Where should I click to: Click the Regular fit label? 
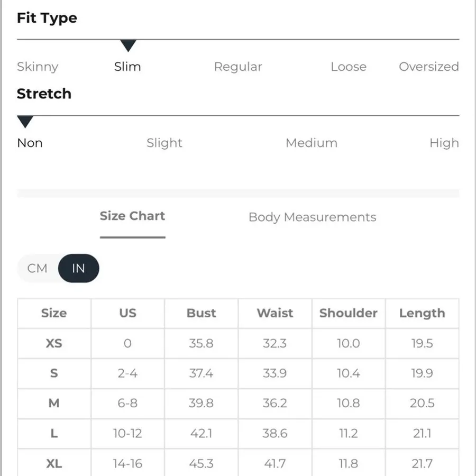pyautogui.click(x=238, y=67)
